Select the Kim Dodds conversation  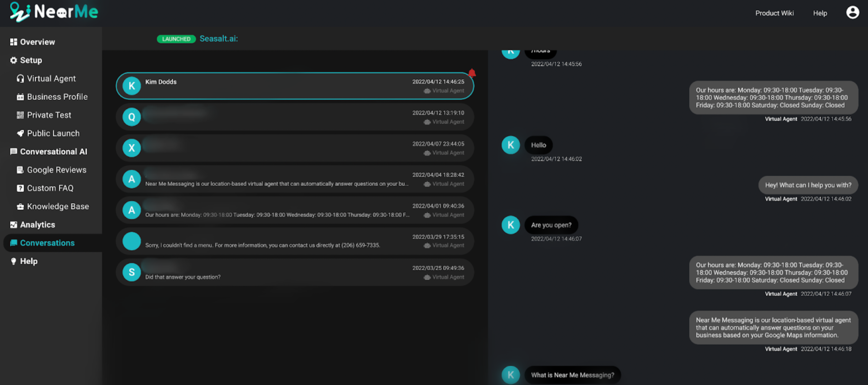295,86
